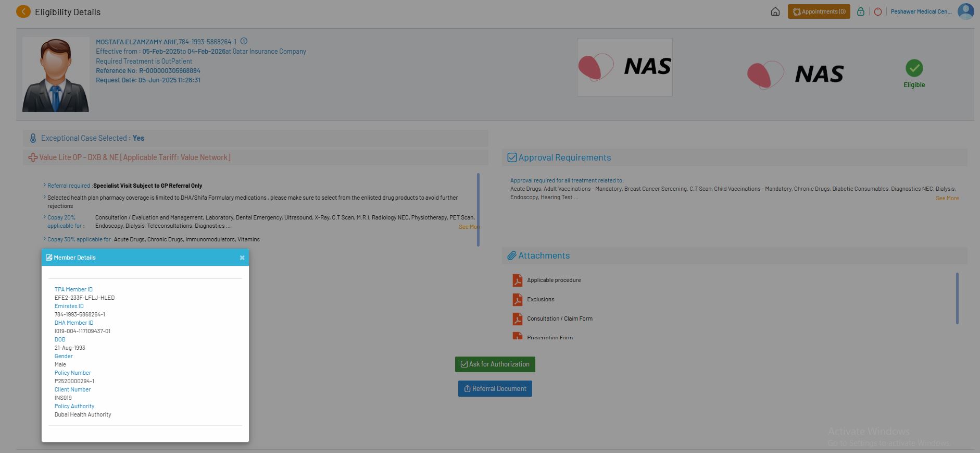Open the user profile avatar
The width and height of the screenshot is (980, 453).
coord(966,11)
